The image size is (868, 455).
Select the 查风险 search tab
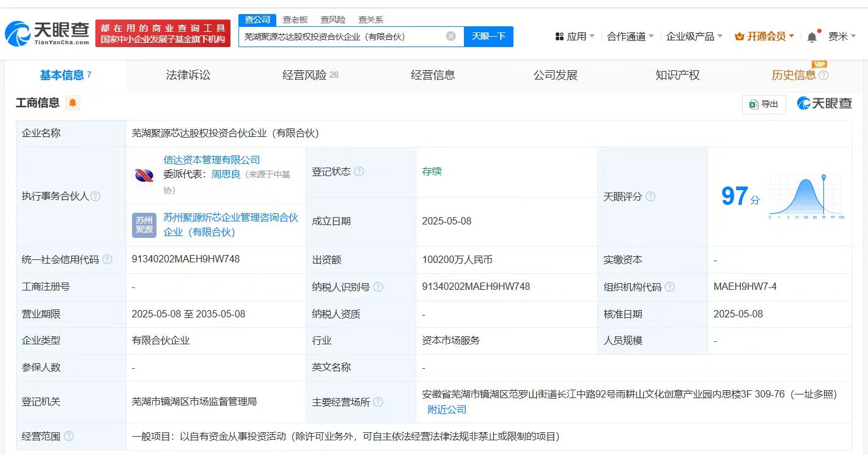[333, 20]
